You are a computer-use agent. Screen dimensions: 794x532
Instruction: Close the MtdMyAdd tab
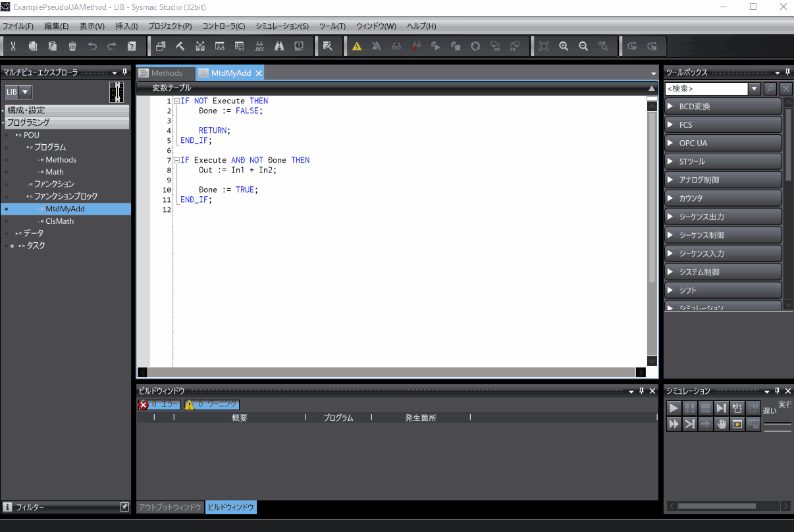259,73
